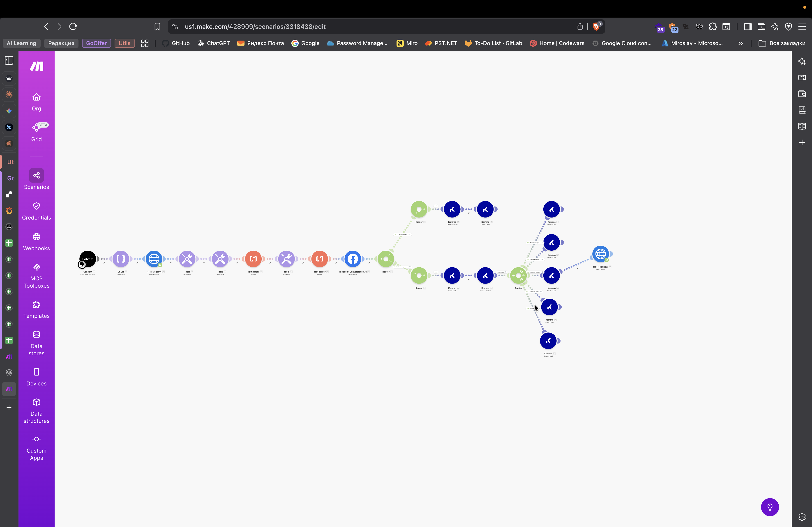Image resolution: width=812 pixels, height=527 pixels.
Task: Click the address bar URL field
Action: [341, 27]
